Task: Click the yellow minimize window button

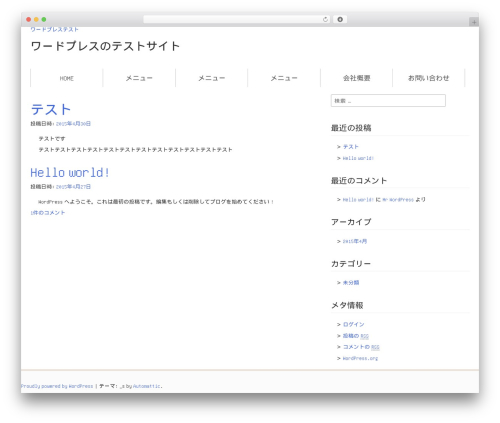Action: point(36,19)
